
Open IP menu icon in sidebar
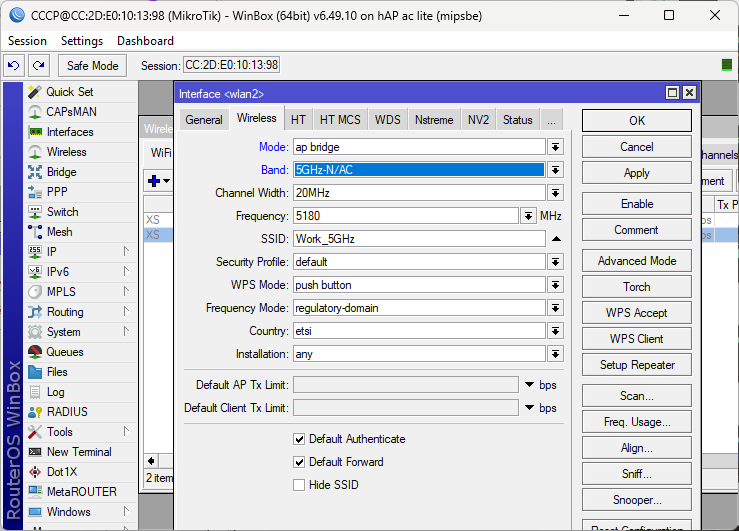35,252
